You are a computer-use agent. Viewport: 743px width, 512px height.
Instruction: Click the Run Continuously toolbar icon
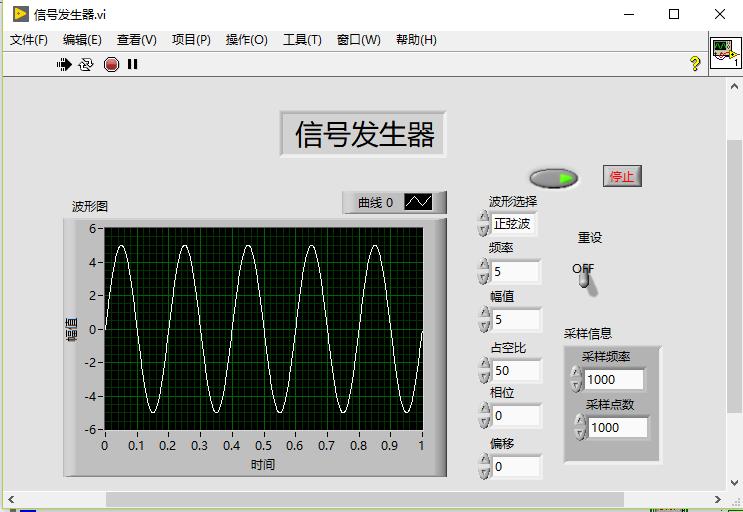86,64
